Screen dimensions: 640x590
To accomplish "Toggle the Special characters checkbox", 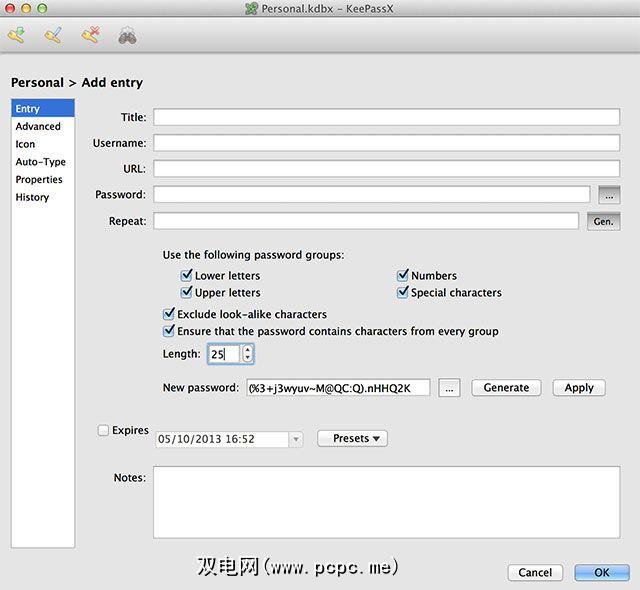I will [403, 293].
